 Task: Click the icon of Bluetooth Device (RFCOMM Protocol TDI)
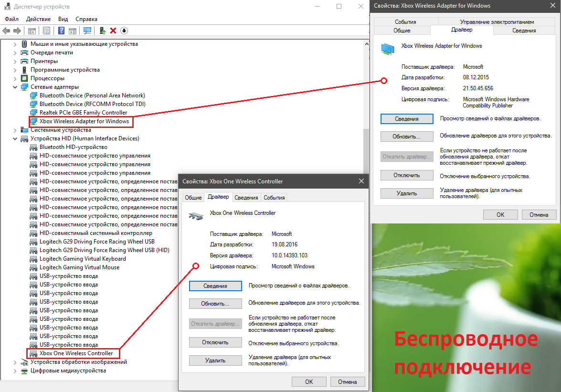(33, 104)
